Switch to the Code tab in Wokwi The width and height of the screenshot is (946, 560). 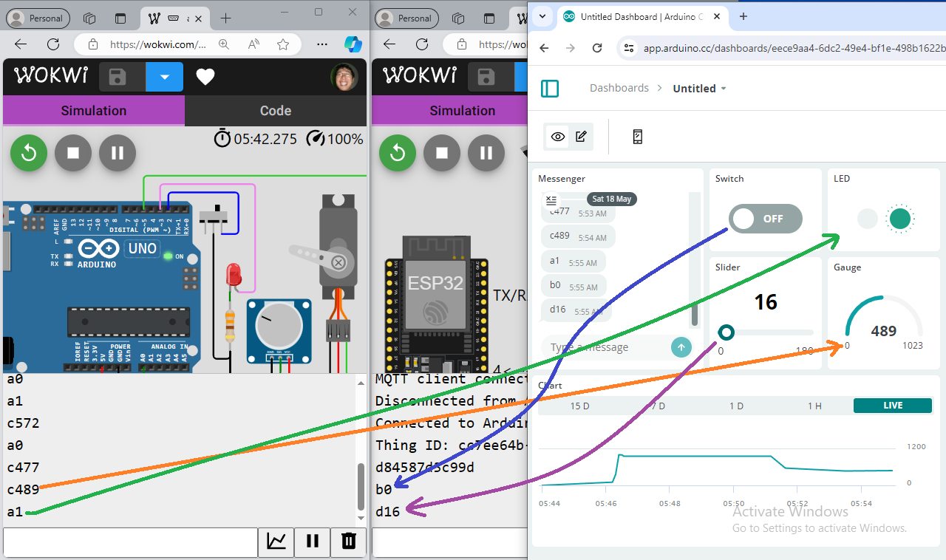coord(276,111)
